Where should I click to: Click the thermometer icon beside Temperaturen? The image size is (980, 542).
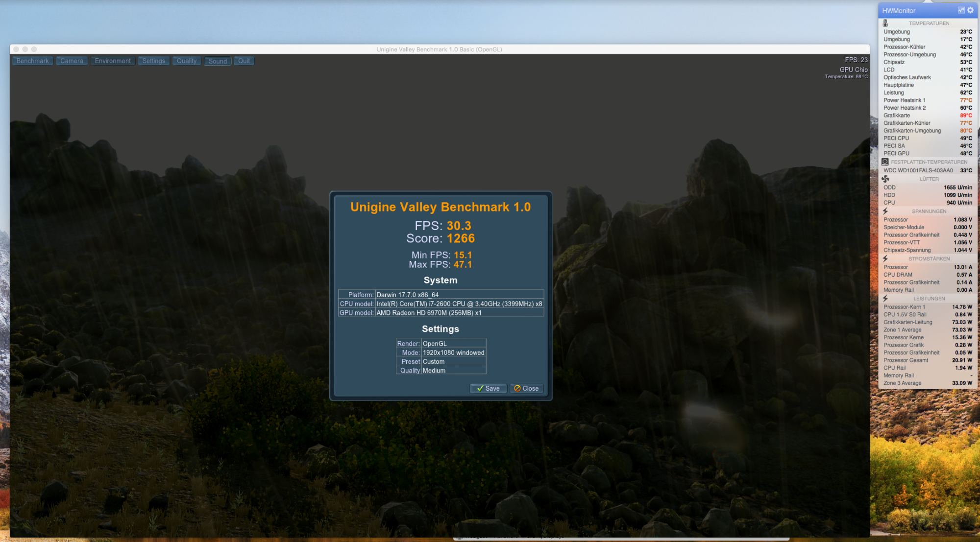click(x=885, y=23)
